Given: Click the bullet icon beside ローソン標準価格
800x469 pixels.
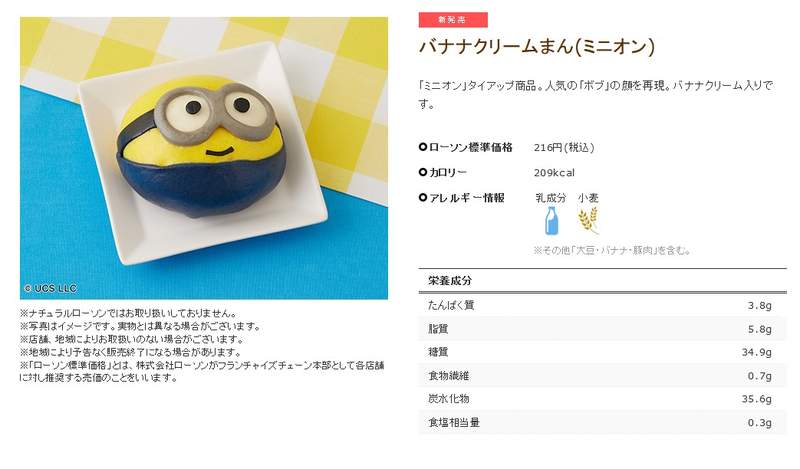Looking at the screenshot, I should click(x=422, y=147).
